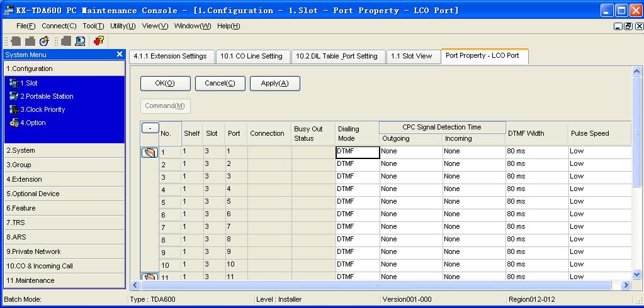Click the disc with lightning bolt toolbar icon
This screenshot has width=644, height=308.
coord(44,41)
